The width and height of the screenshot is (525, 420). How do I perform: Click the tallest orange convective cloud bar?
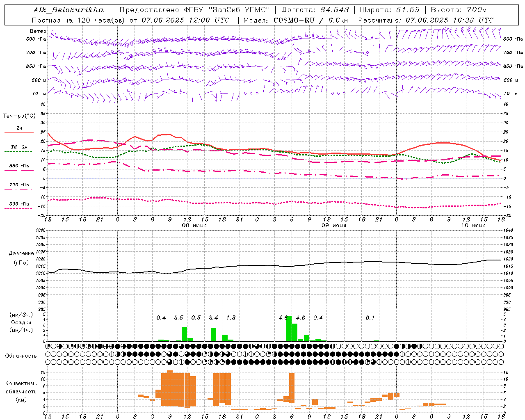pyautogui.click(x=170, y=388)
